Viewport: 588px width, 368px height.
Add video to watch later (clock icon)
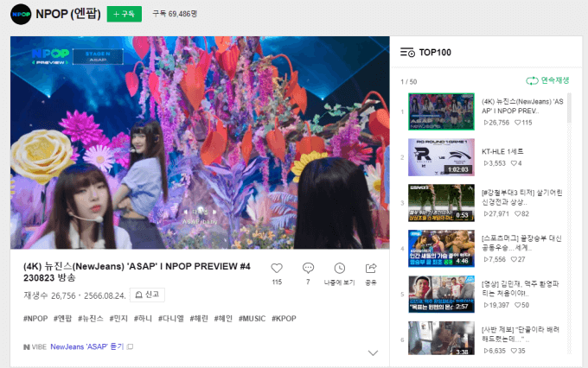pyautogui.click(x=340, y=269)
